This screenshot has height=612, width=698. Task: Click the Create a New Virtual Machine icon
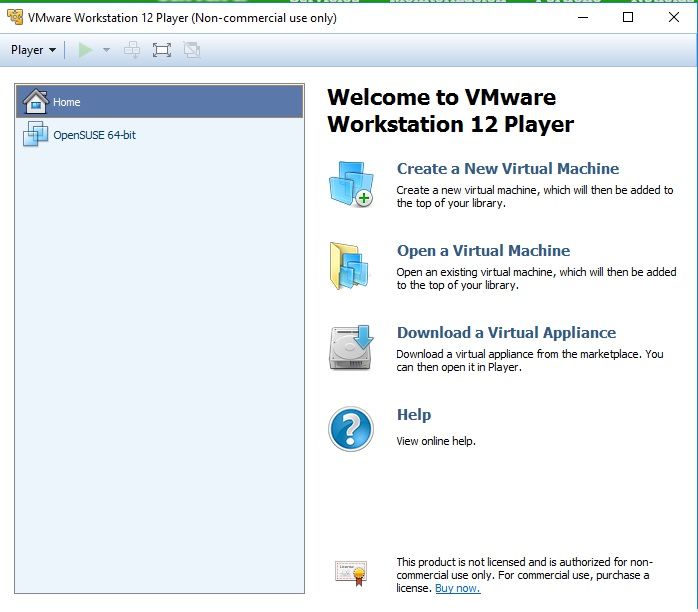pos(350,184)
